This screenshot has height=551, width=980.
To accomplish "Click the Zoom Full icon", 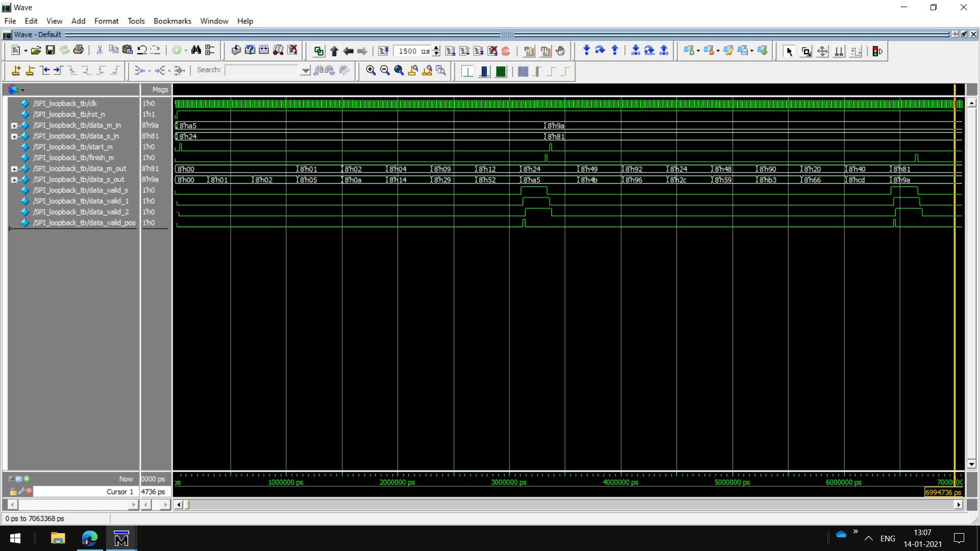I will pos(399,71).
